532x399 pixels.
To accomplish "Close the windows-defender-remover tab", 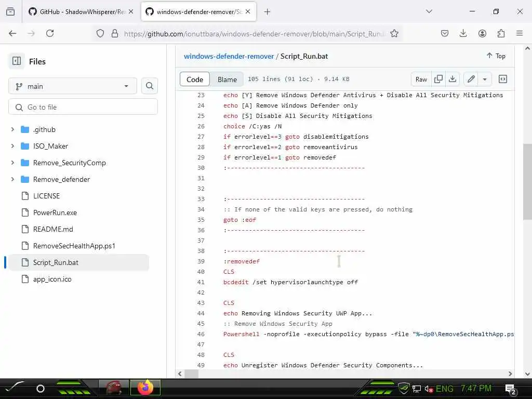I will tap(248, 11).
